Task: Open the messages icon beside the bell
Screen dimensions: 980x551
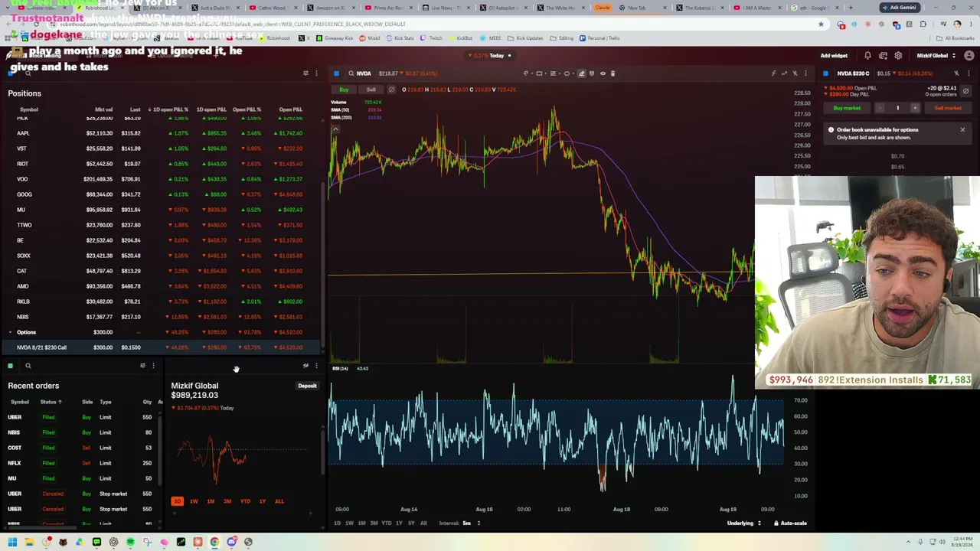Action: coord(883,56)
